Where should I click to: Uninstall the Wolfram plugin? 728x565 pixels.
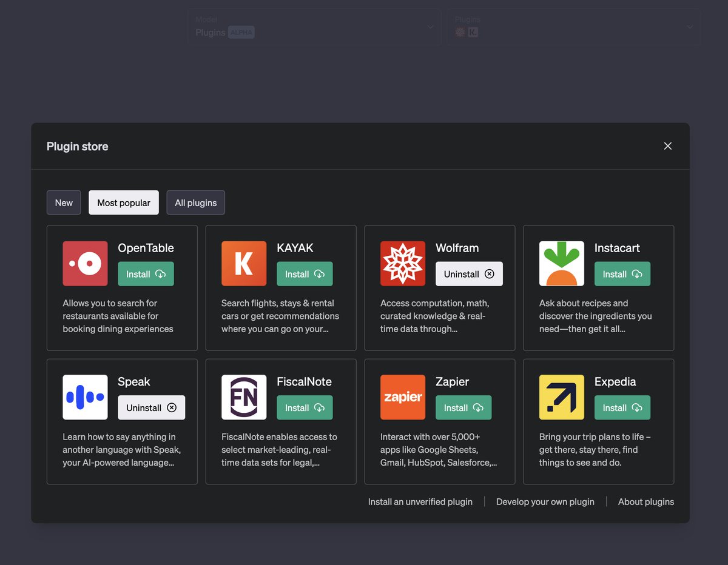469,274
